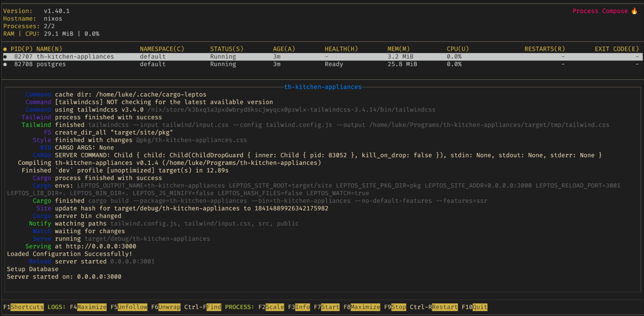Stop the selected process
The image size is (644, 316).
point(399,307)
